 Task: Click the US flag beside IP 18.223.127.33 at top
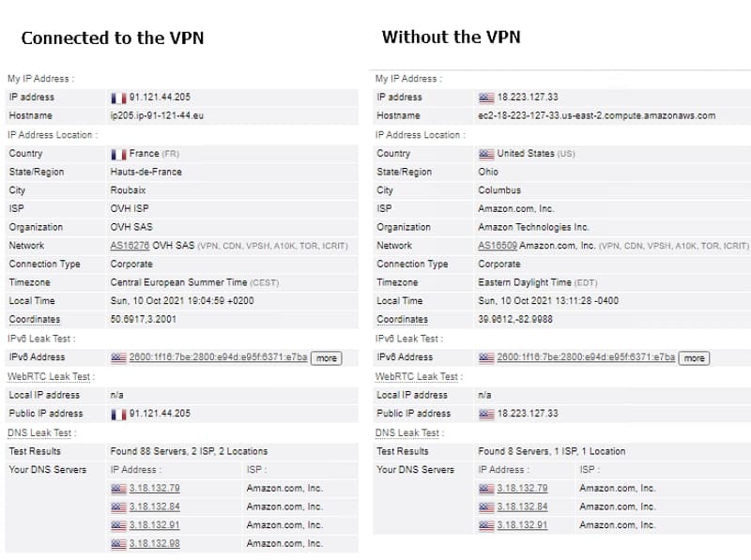(486, 98)
